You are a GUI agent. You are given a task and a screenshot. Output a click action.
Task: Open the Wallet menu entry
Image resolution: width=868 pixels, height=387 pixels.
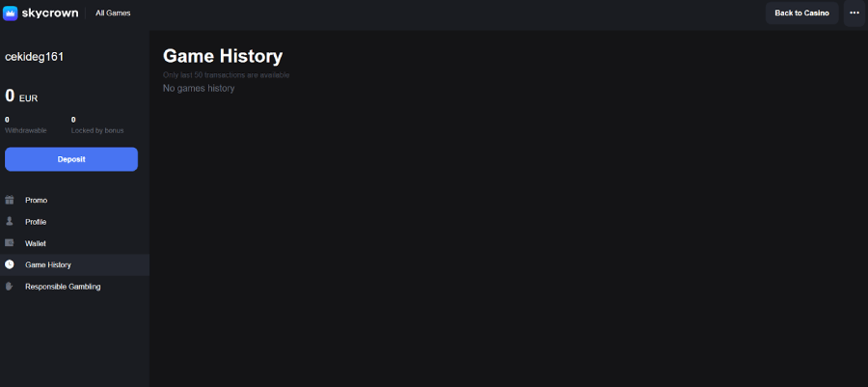[36, 243]
